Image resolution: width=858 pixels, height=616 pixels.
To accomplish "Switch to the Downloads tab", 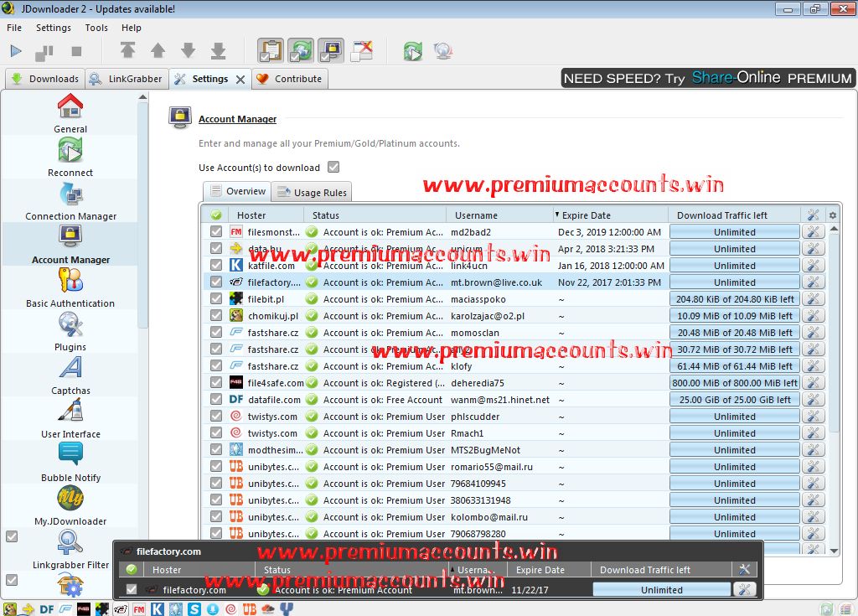I will click(45, 79).
